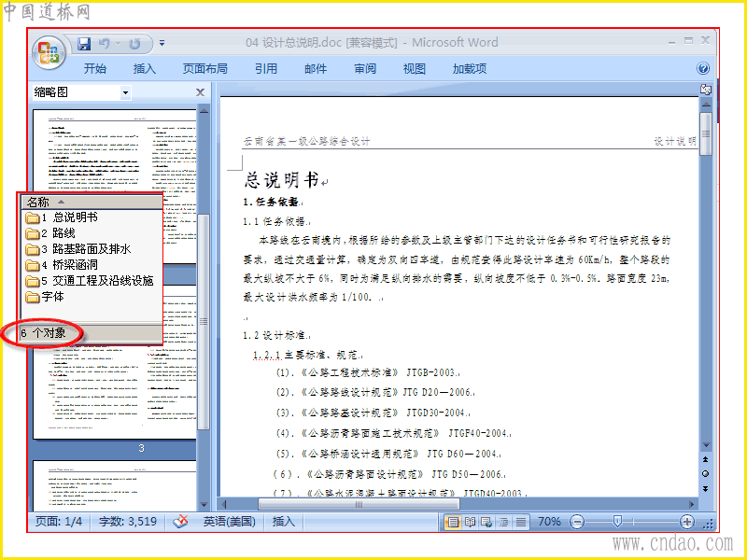747x560 pixels.
Task: Switch to Print Layout view button
Action: pos(453,522)
